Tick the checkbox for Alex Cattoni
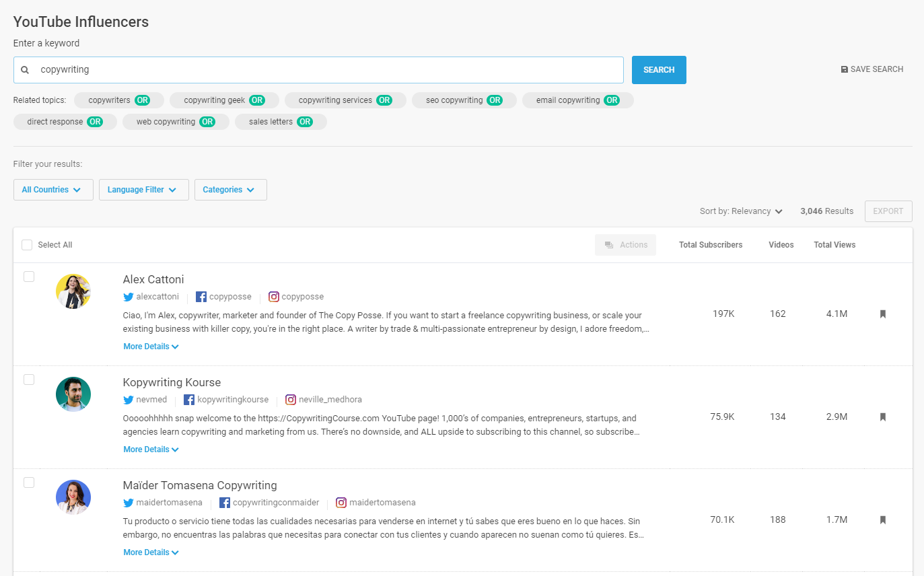Image resolution: width=924 pixels, height=576 pixels. pyautogui.click(x=29, y=277)
